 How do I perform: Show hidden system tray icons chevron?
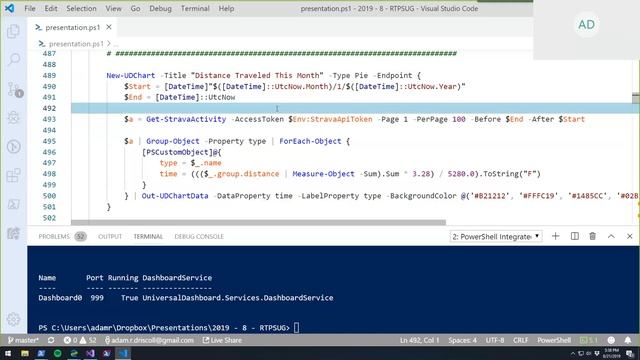point(573,353)
